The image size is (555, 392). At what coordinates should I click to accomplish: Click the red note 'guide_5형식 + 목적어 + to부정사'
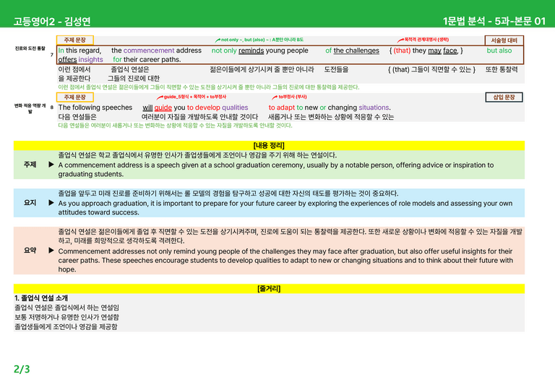192,97
